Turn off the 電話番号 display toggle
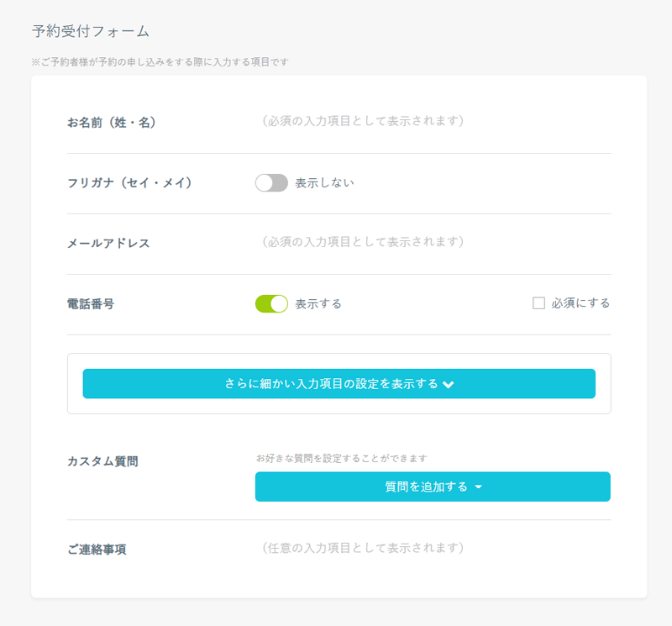This screenshot has height=626, width=672. point(271,303)
